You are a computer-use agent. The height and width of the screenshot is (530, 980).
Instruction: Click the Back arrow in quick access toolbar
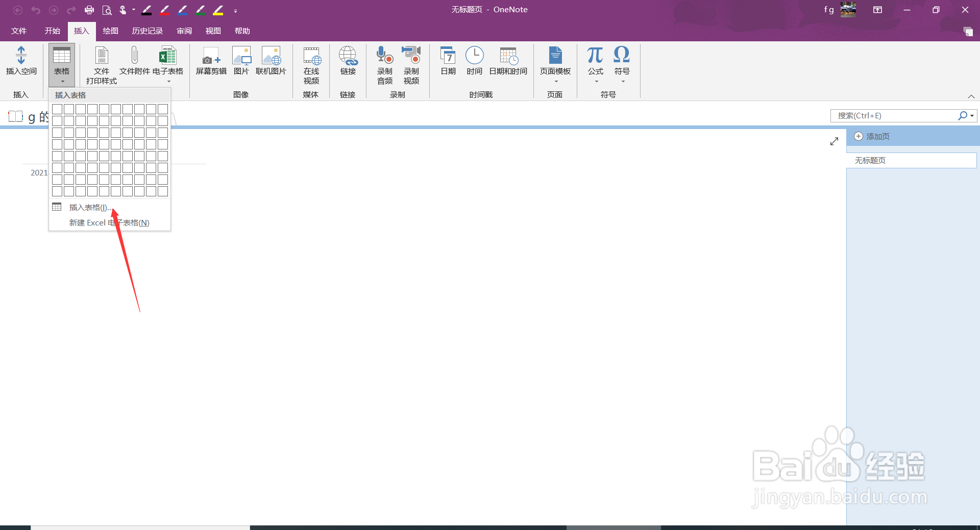(x=18, y=10)
